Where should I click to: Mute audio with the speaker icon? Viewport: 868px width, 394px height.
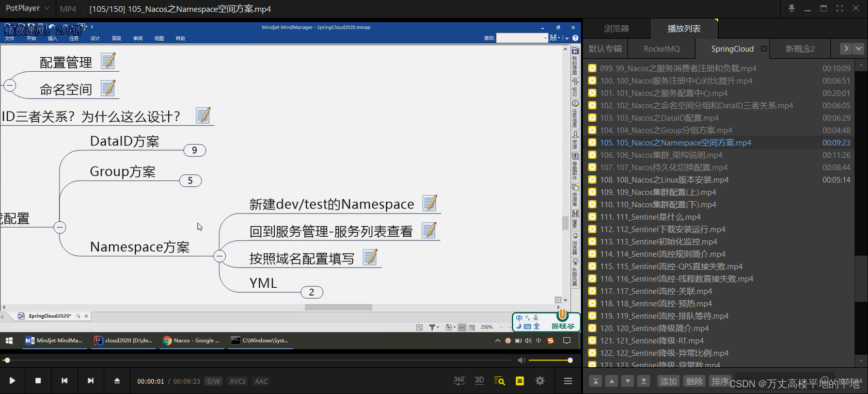tap(522, 360)
